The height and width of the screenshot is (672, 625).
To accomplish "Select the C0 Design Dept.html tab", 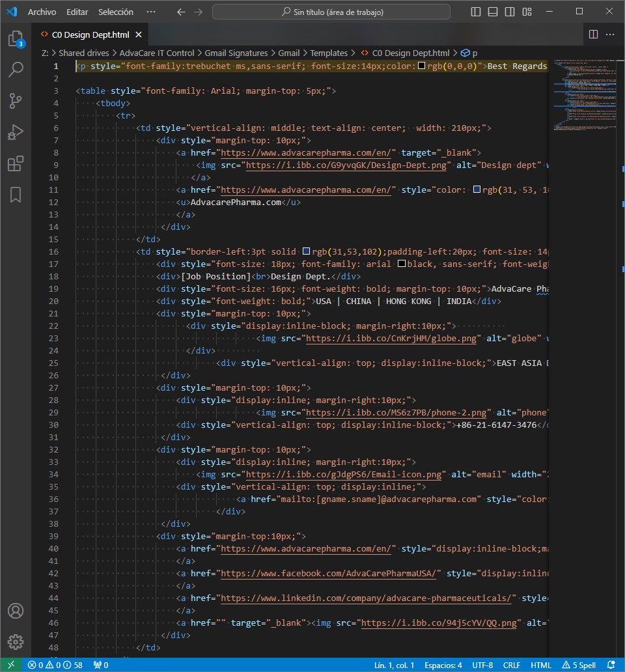I will (90, 35).
